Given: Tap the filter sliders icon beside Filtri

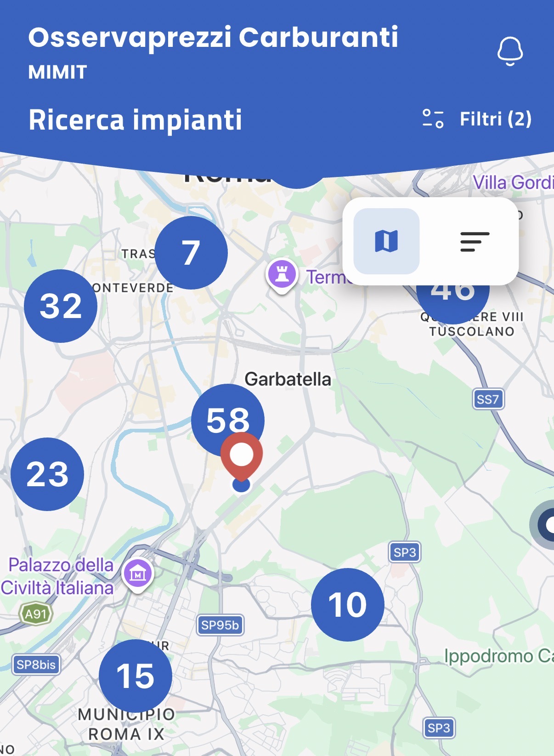Looking at the screenshot, I should coord(433,119).
